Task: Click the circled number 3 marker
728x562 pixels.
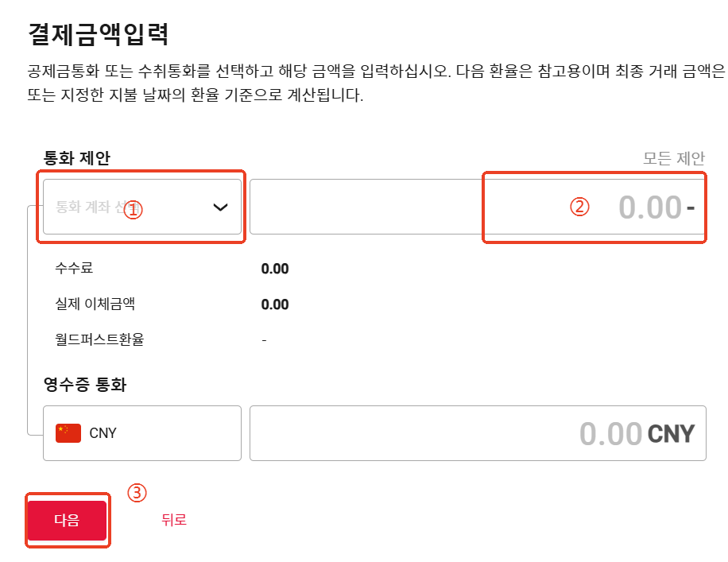Action: (137, 493)
